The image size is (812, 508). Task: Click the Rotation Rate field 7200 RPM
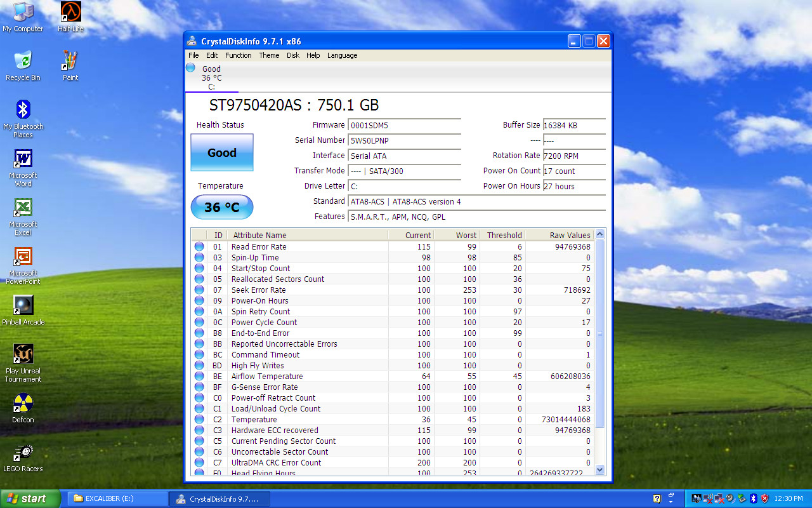[x=574, y=156]
